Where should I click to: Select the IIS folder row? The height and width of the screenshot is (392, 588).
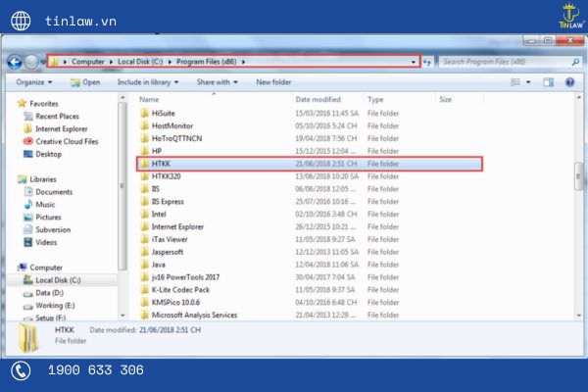click(x=310, y=189)
